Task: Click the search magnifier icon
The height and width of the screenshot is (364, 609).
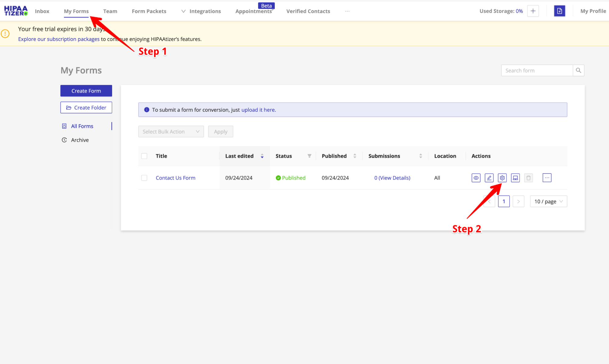Action: 578,70
